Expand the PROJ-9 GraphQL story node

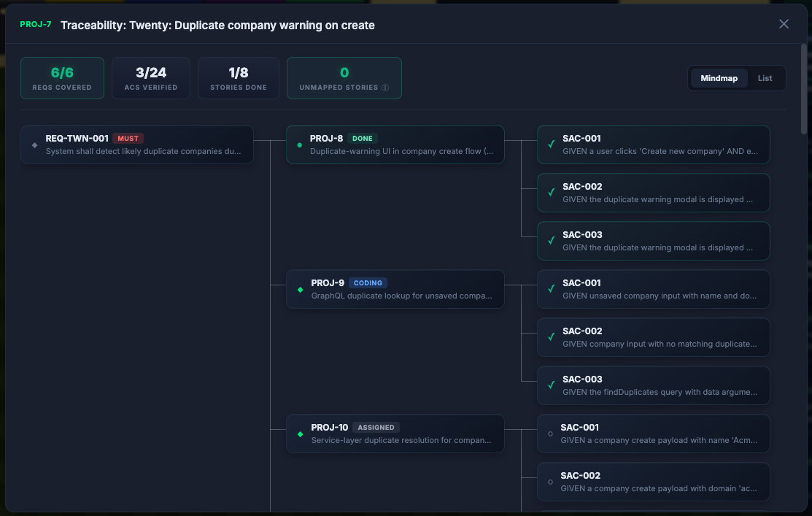click(395, 289)
